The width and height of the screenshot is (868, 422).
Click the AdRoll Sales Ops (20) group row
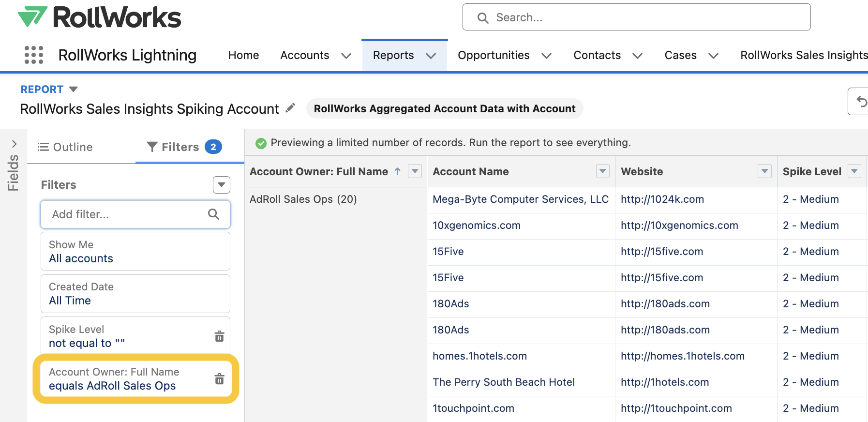point(303,199)
